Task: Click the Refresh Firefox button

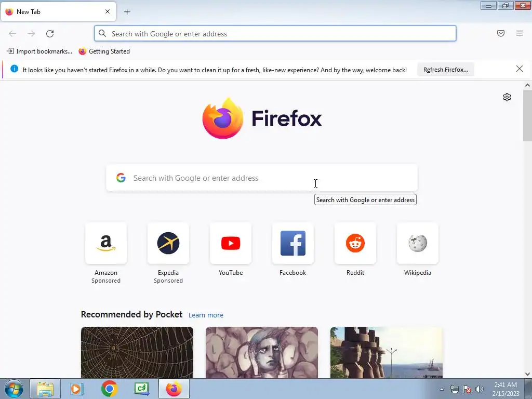Action: coord(445,70)
